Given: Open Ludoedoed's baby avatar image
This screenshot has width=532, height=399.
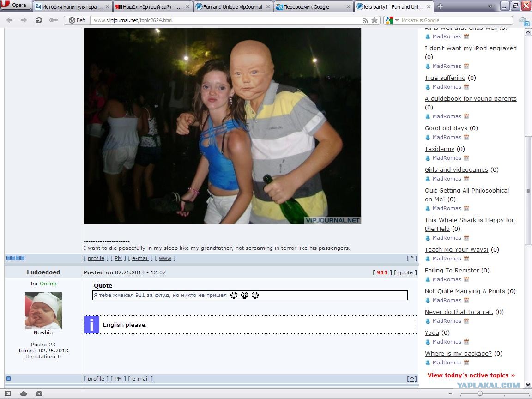Looking at the screenshot, I should (x=43, y=310).
